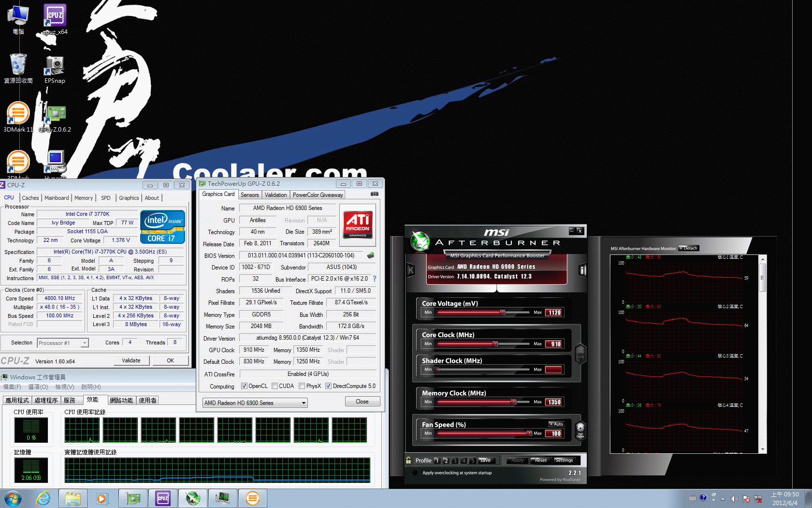Switch to Task Manager taskbar button
The image size is (812, 508).
pos(222,498)
